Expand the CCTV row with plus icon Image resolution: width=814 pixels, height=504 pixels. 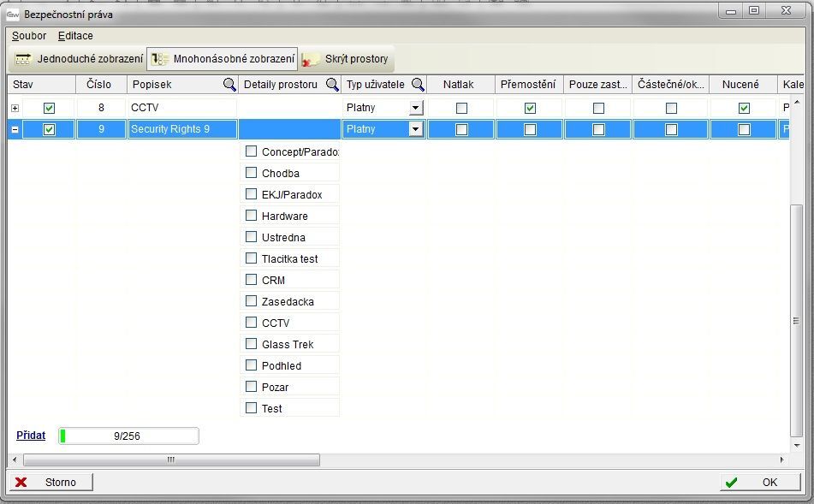(15, 108)
